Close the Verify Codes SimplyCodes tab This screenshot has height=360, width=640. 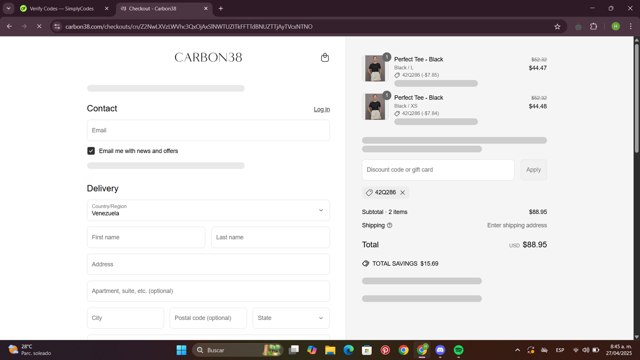point(107,8)
